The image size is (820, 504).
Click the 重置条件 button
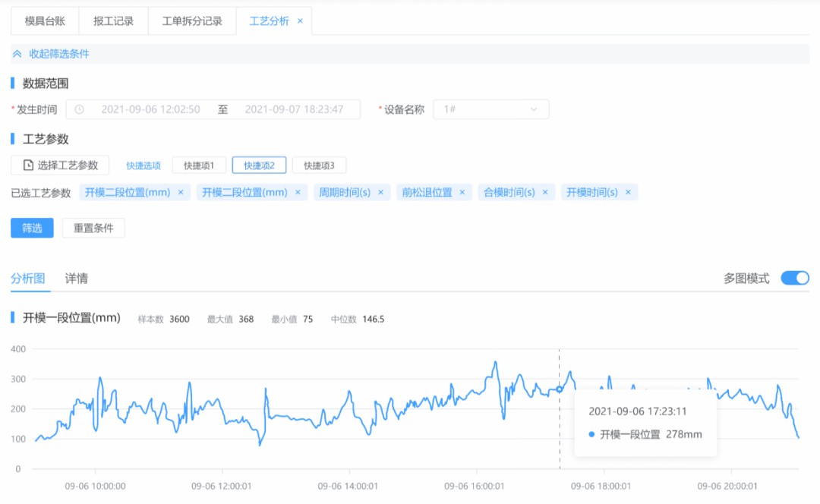(93, 228)
